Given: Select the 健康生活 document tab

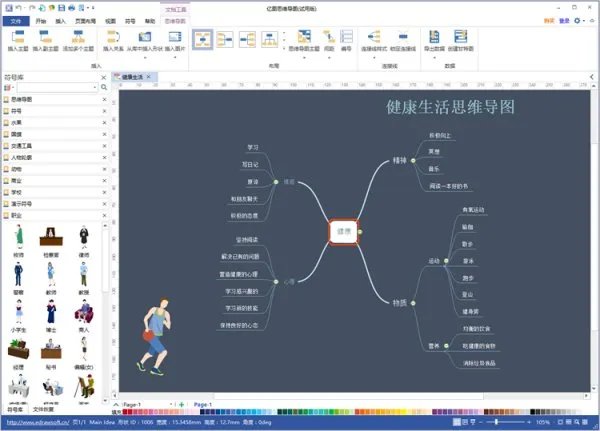Looking at the screenshot, I should pos(132,77).
